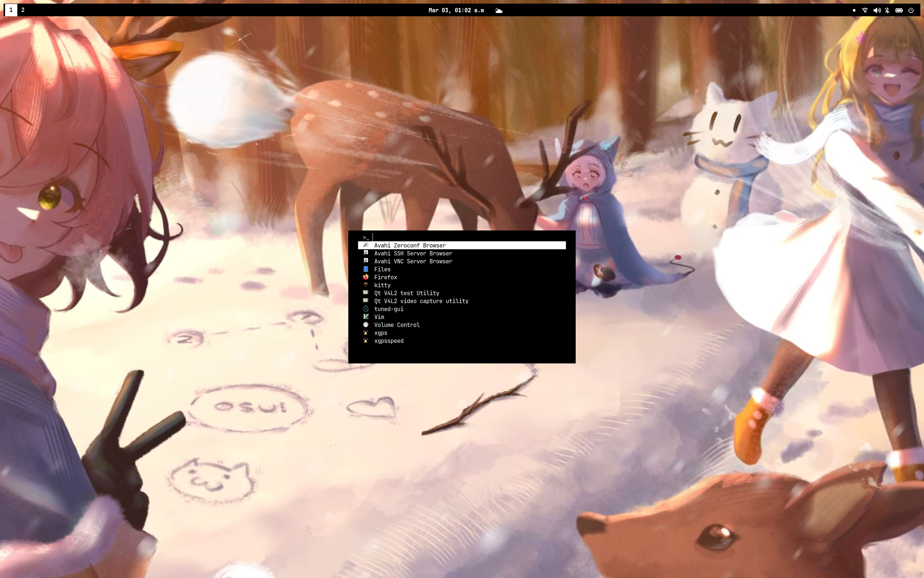Focus the launcher search input field
This screenshot has height=578, width=924.
(x=469, y=237)
